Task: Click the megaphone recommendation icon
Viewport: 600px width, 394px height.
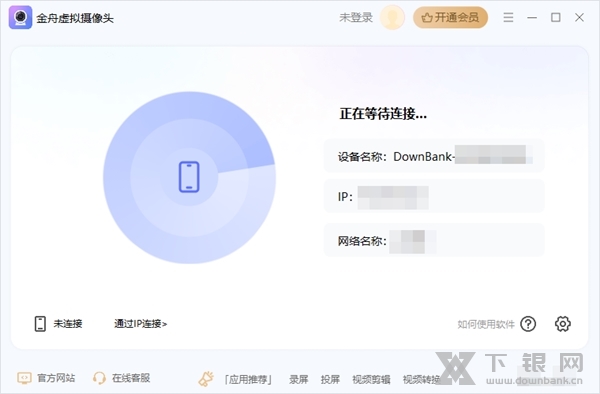Action: (x=206, y=379)
